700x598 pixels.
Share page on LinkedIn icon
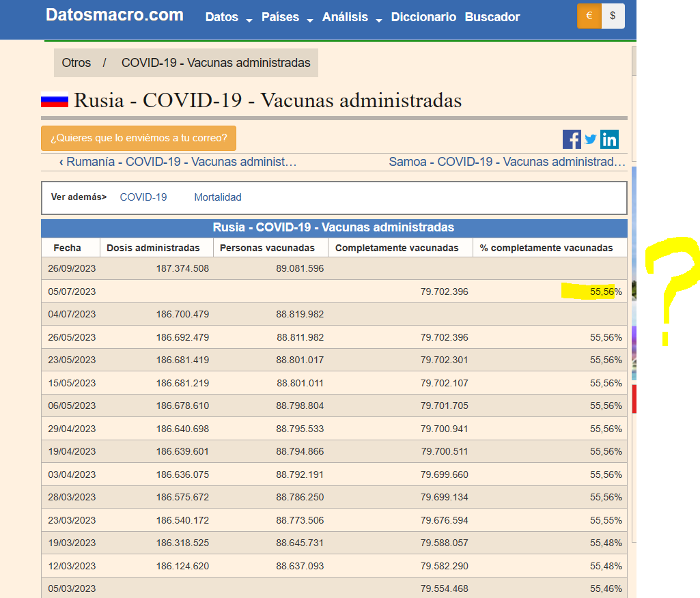[609, 139]
